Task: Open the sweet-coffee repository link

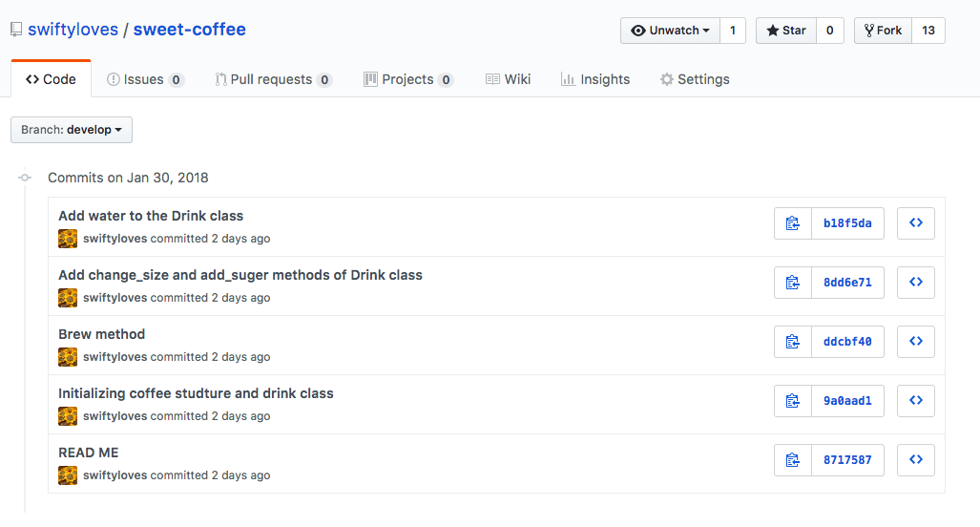Action: 189,30
